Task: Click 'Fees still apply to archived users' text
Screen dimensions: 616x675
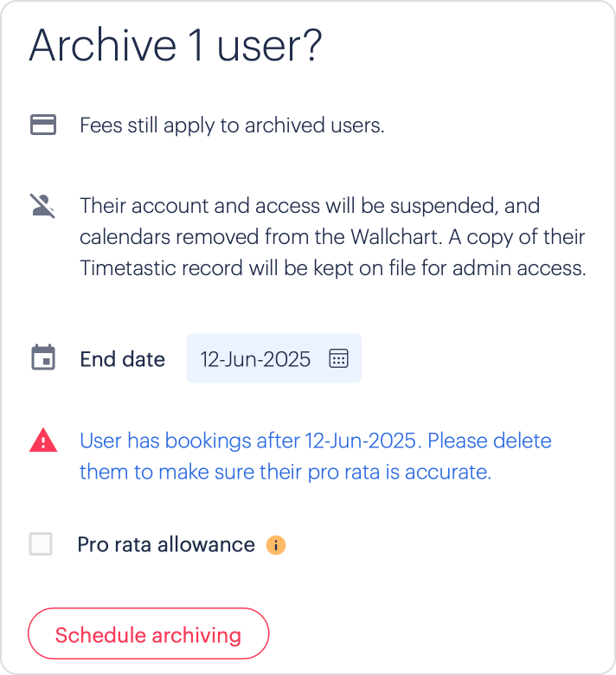Action: [232, 125]
